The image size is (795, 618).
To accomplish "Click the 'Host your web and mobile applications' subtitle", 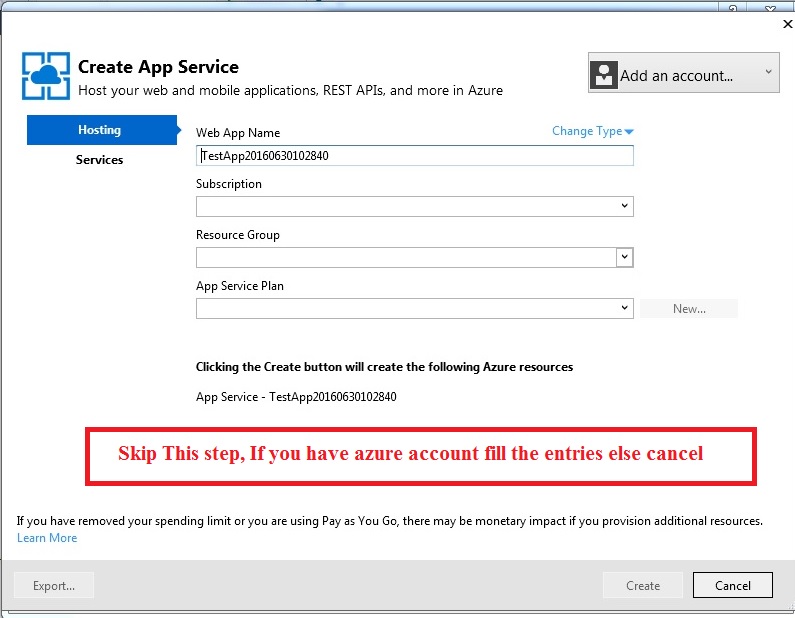I will tap(290, 90).
